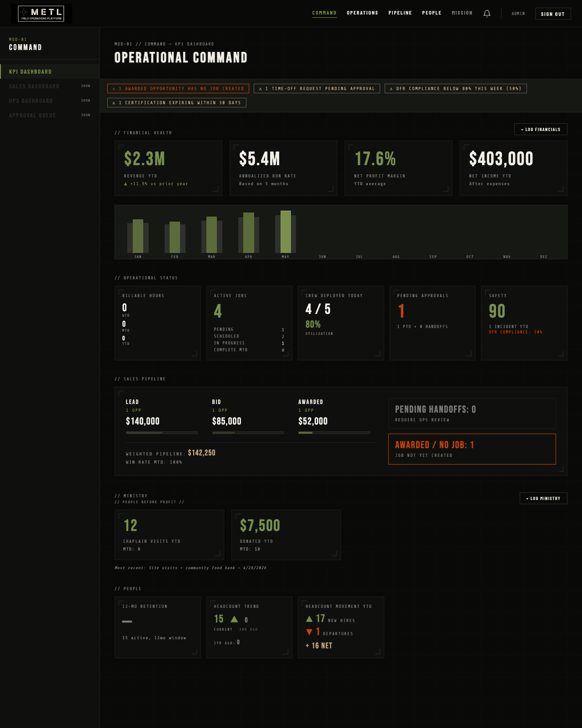
Task: Click the MAR bar in revenue chart
Action: 211,235
